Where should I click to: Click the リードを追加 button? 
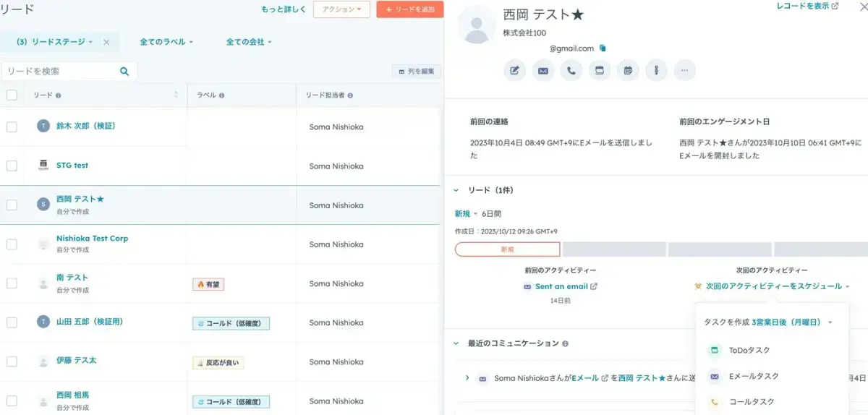(410, 9)
